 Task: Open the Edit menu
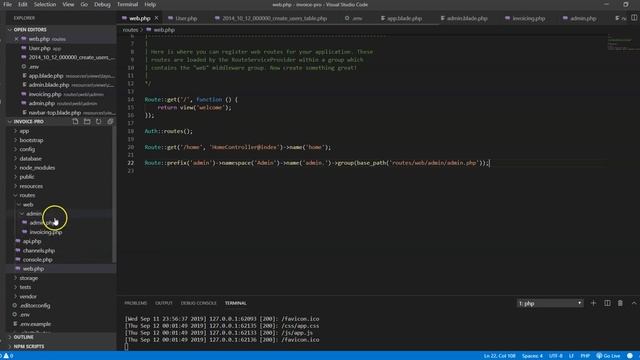coord(22,4)
